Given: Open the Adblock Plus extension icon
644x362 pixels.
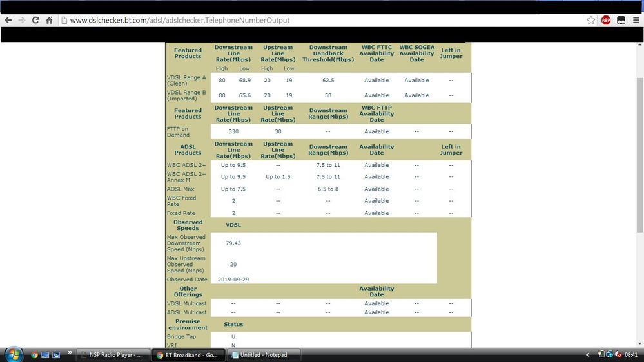Looking at the screenshot, I should 606,20.
